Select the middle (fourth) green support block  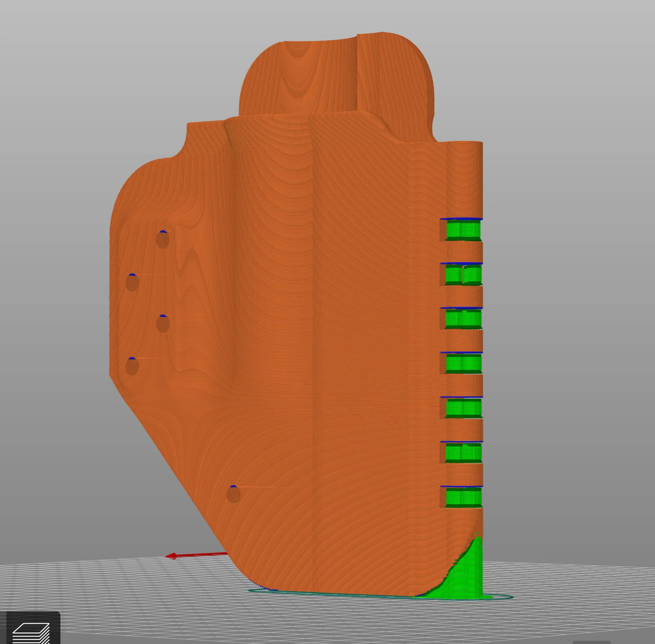tap(463, 363)
